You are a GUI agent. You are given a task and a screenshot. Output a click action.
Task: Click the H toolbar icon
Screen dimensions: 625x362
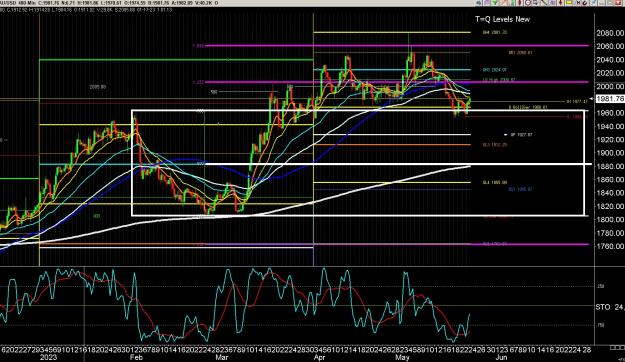[x=578, y=2]
